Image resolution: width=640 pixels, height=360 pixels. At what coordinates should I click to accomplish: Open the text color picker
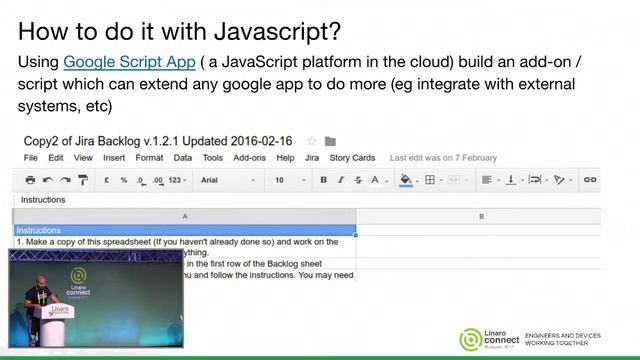pos(378,180)
